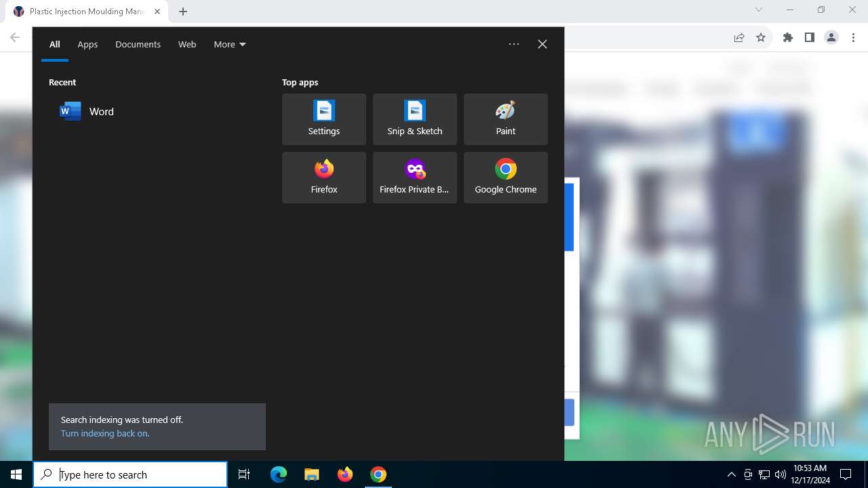Launch Settings from Top apps
Image resolution: width=868 pixels, height=488 pixels.
point(324,119)
